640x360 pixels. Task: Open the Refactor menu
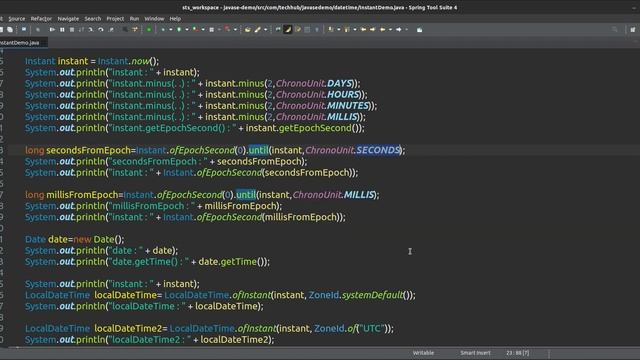click(41, 19)
